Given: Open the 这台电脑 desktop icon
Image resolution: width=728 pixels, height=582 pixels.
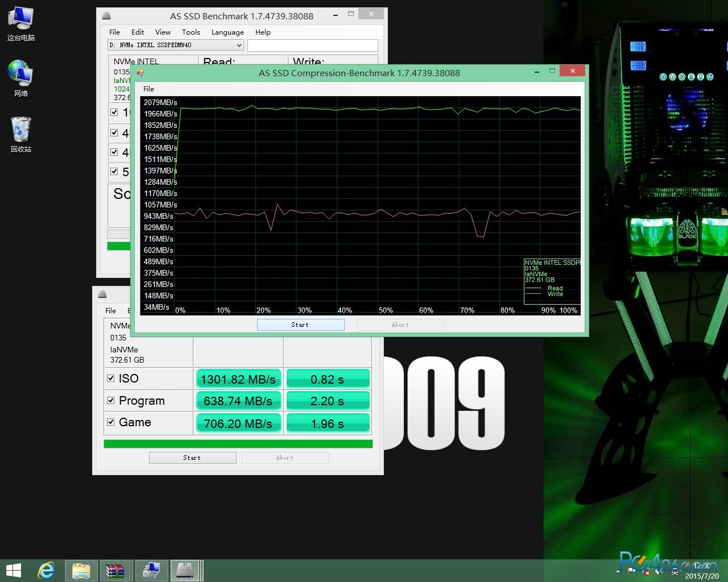Looking at the screenshot, I should tap(21, 24).
